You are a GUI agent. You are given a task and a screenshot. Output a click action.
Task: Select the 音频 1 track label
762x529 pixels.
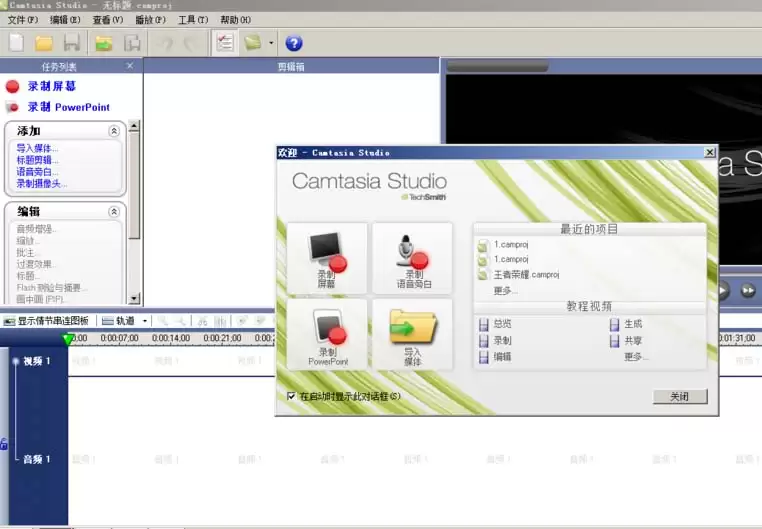(37, 459)
